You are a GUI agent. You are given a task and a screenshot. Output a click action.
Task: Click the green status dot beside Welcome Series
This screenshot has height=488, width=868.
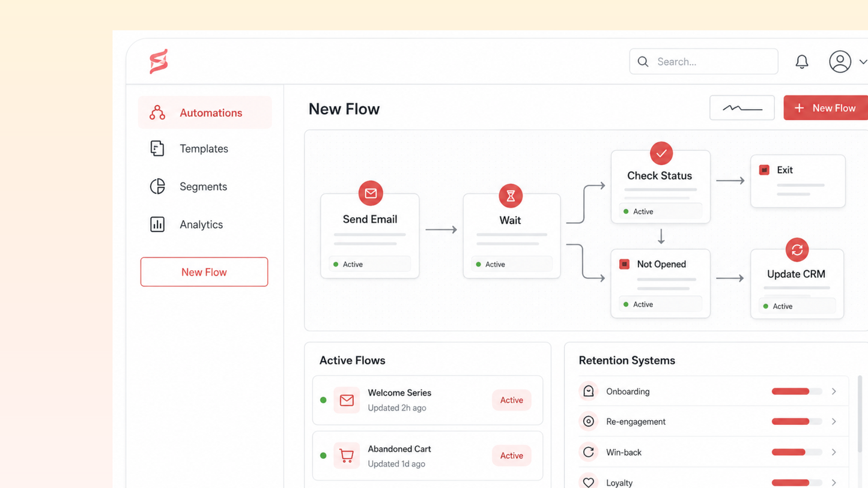[x=323, y=400]
